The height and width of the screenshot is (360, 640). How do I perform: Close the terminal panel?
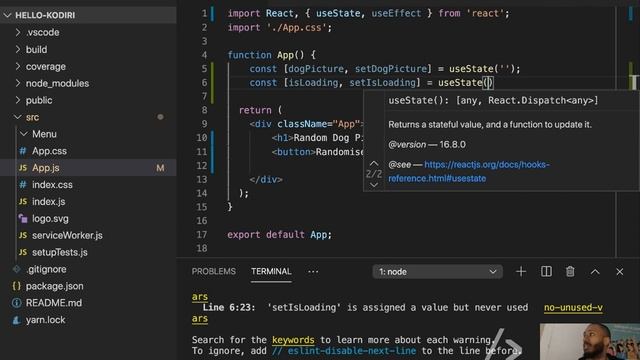click(620, 272)
